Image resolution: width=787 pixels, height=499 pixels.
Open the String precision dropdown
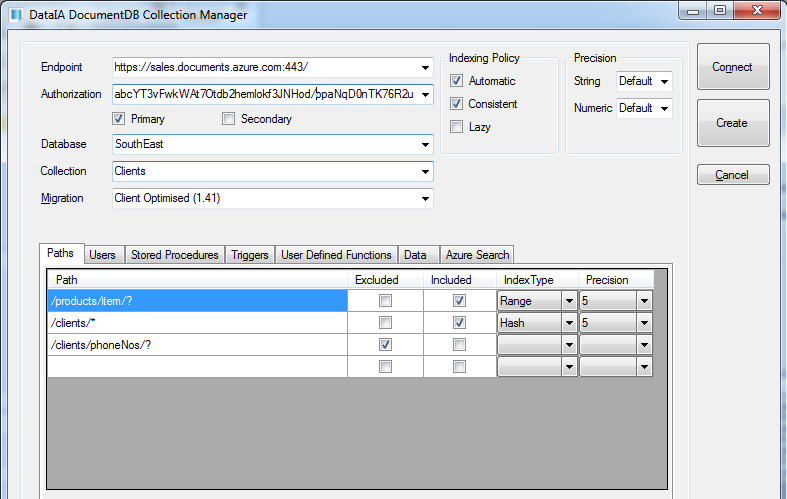tap(664, 81)
